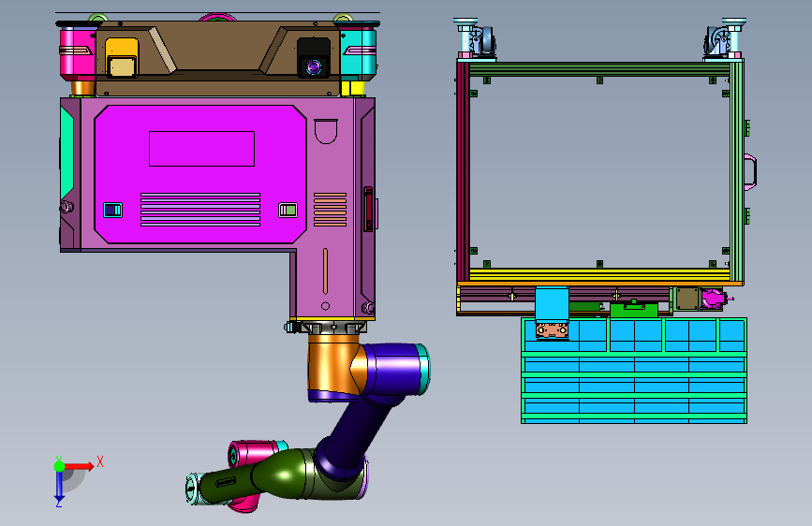812x526 pixels.
Task: Pick the right caster wheel above the frame
Action: pyautogui.click(x=716, y=39)
